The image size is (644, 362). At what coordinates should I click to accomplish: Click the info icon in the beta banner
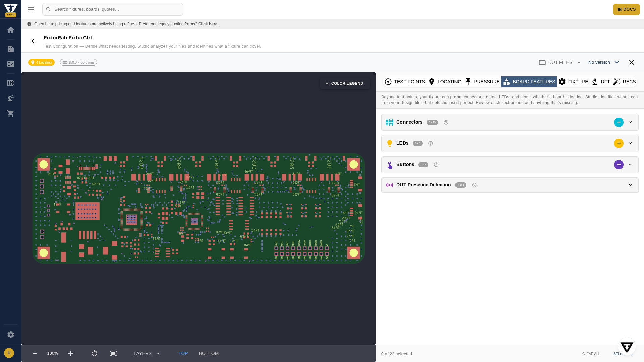click(x=29, y=24)
